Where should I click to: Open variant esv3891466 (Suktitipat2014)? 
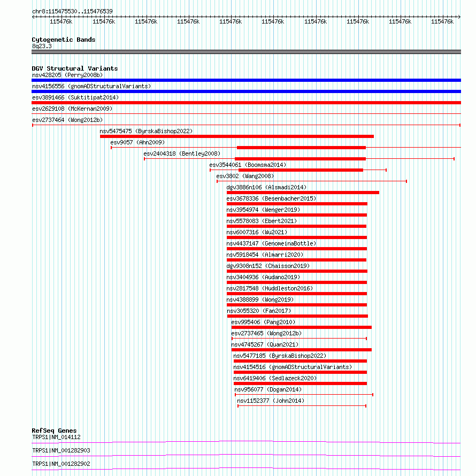[x=75, y=97]
